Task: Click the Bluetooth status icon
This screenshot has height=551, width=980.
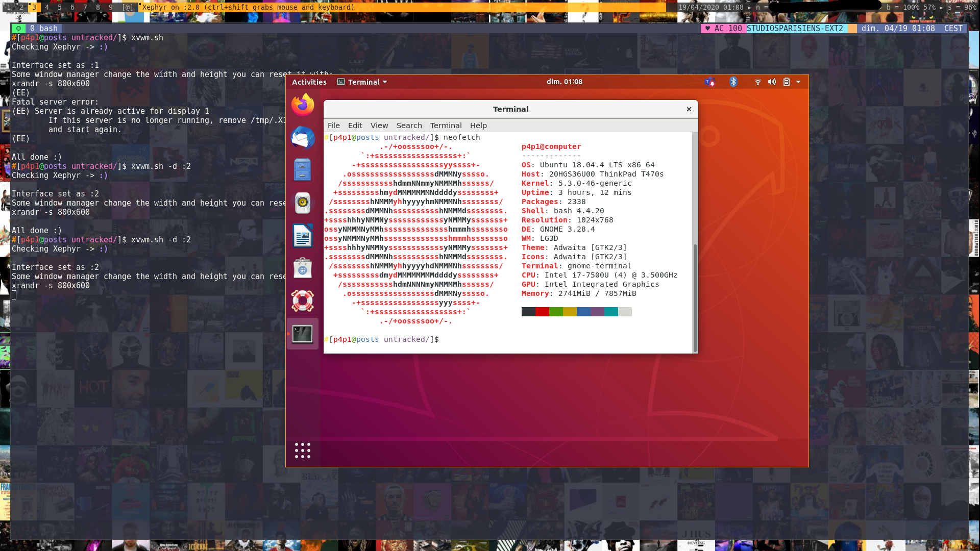Action: pyautogui.click(x=733, y=82)
